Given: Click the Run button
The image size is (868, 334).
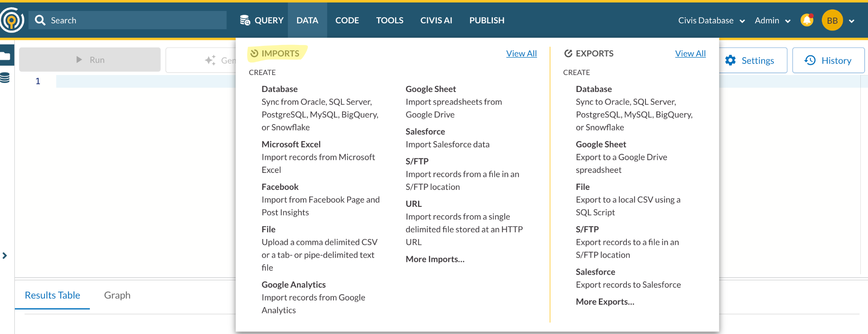Looking at the screenshot, I should [90, 60].
